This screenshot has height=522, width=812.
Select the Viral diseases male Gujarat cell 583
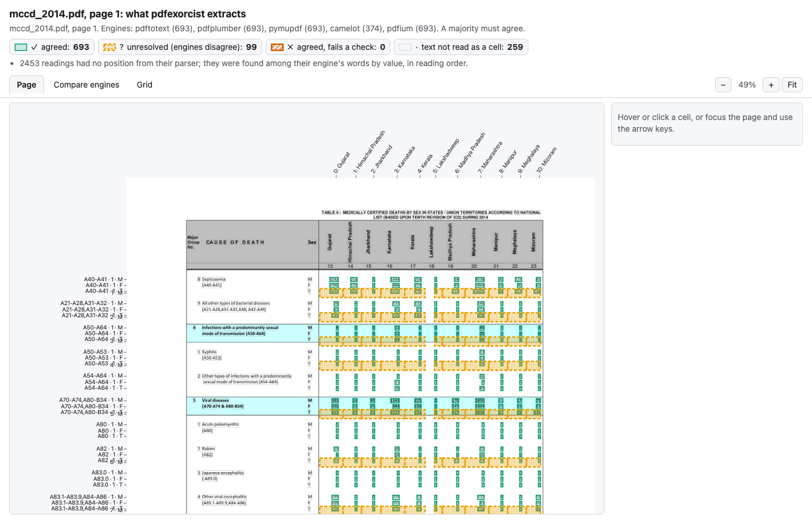coord(335,401)
